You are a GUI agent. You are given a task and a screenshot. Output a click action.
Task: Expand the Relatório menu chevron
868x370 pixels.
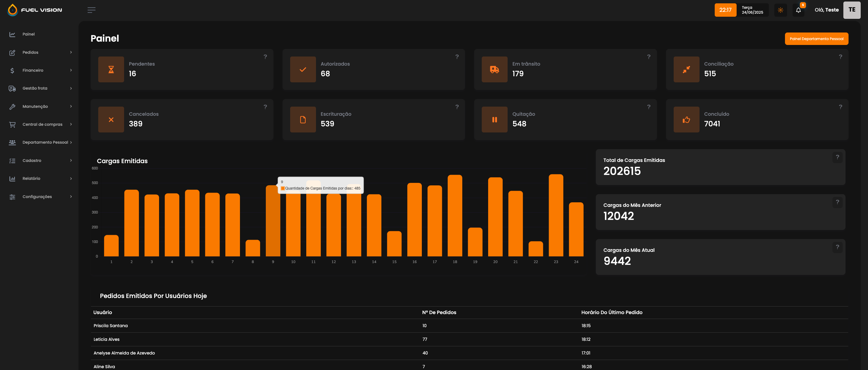point(71,178)
